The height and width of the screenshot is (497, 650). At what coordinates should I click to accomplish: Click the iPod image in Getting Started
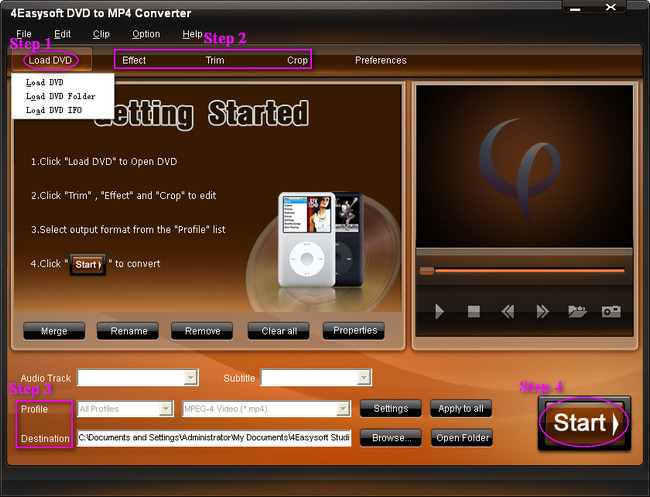click(x=320, y=239)
